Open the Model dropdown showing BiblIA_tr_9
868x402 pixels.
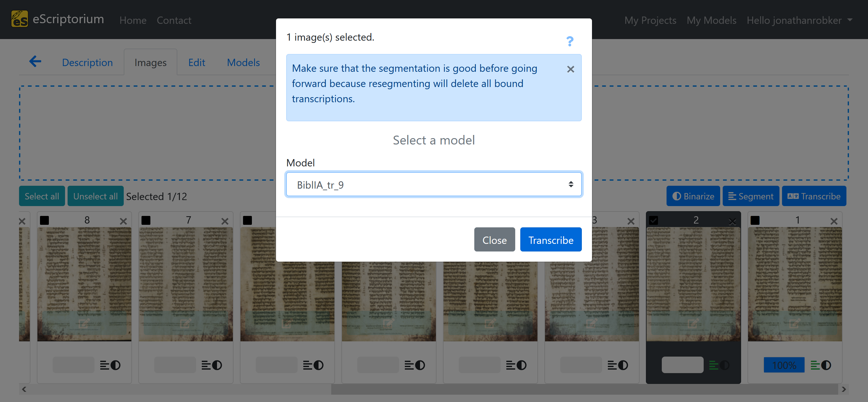point(434,184)
